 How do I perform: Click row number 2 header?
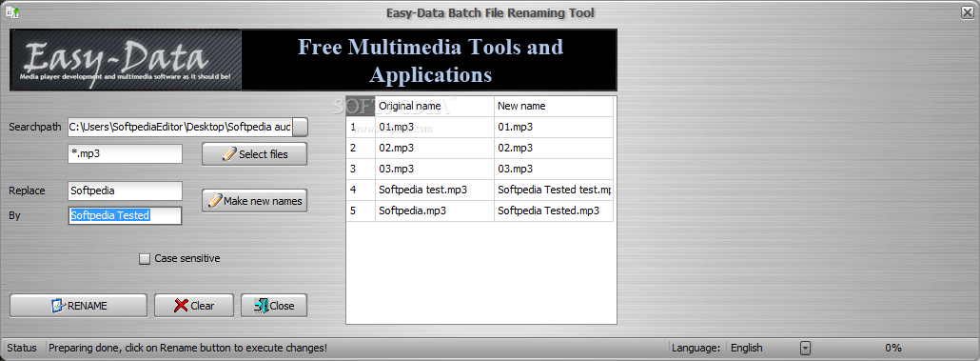361,149
